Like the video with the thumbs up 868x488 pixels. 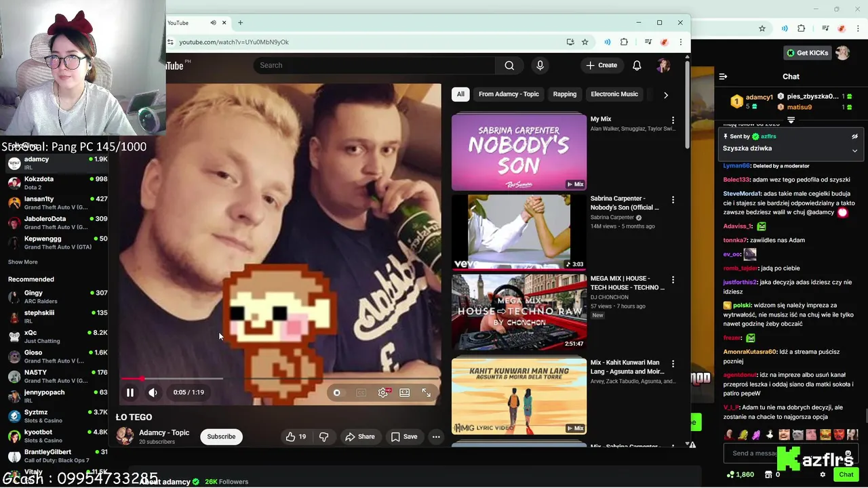click(x=296, y=437)
